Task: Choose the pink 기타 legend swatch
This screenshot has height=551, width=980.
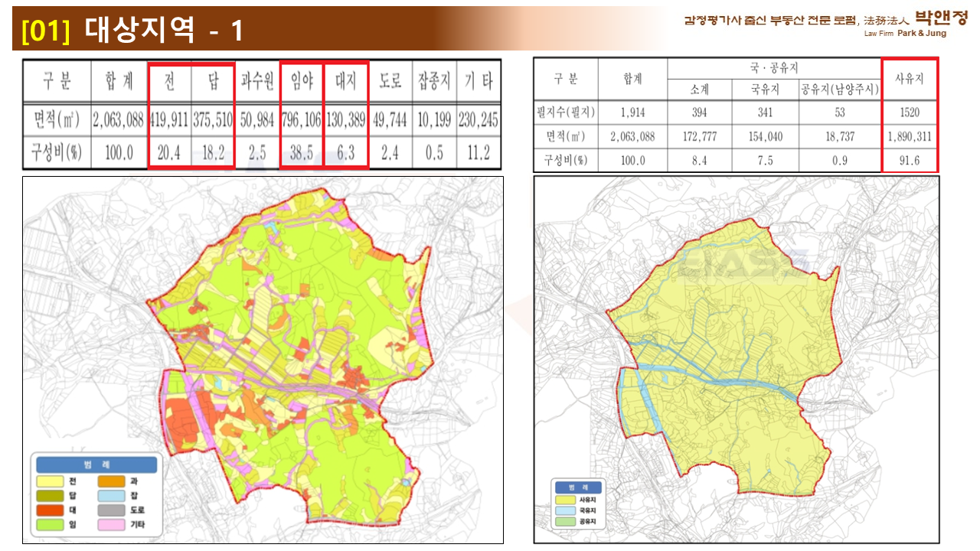Action: tap(112, 524)
